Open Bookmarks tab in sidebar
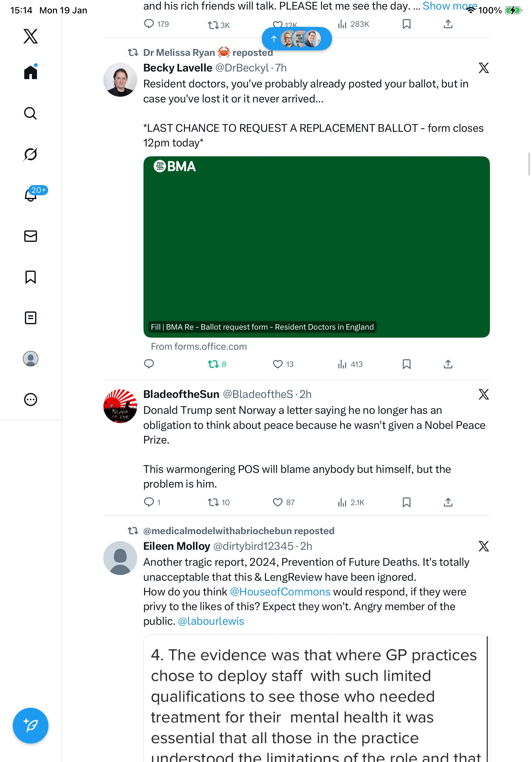 coord(31,277)
